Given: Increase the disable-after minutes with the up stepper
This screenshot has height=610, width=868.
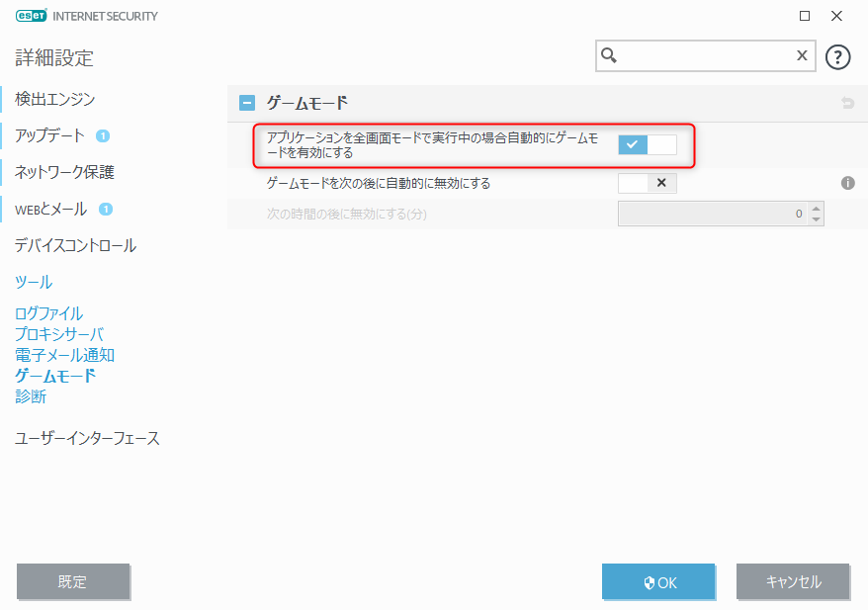Looking at the screenshot, I should pyautogui.click(x=815, y=208).
